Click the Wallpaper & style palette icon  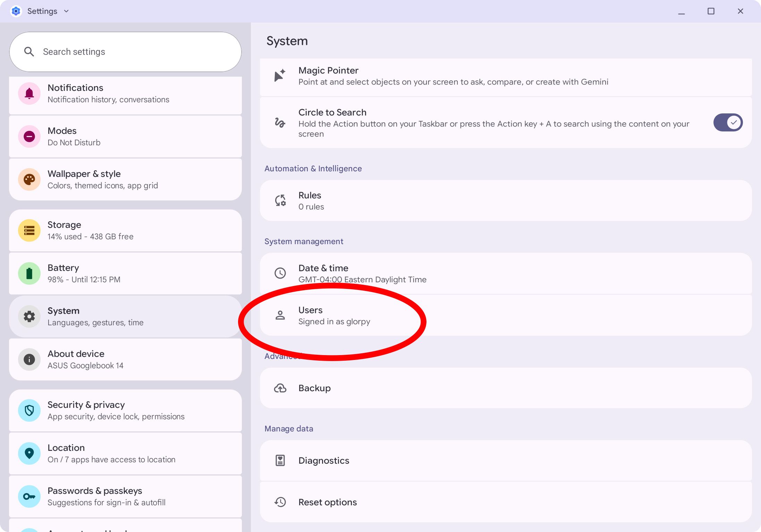pos(29,179)
